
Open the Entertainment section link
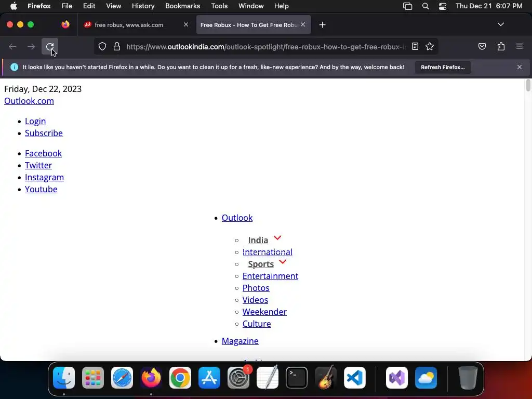(x=270, y=276)
